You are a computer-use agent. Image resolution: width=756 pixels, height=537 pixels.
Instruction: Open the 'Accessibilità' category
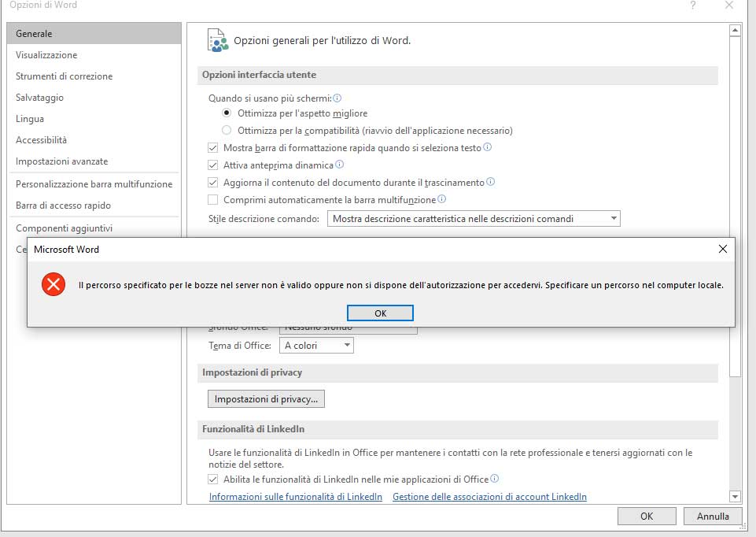tap(94, 139)
